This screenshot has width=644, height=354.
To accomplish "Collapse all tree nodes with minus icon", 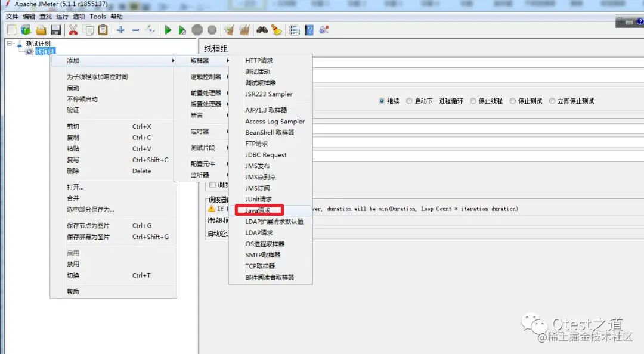I will click(135, 30).
